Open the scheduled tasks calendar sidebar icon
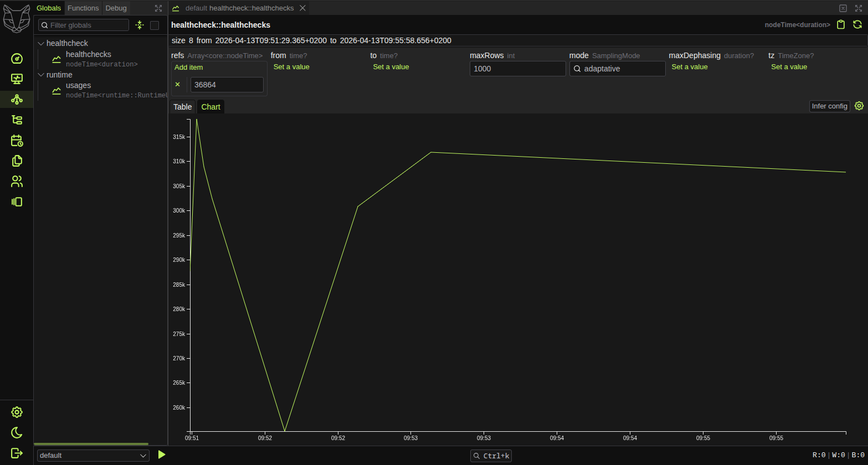868x465 pixels. click(x=17, y=141)
